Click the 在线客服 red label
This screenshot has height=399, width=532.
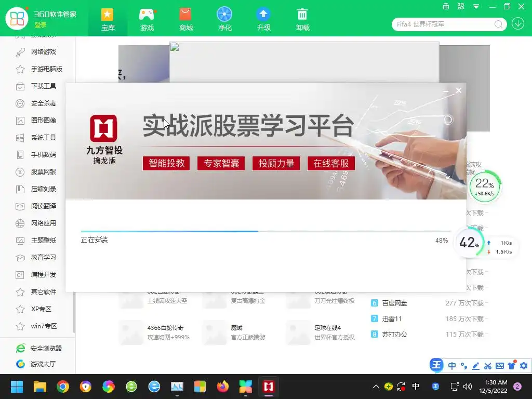331,163
